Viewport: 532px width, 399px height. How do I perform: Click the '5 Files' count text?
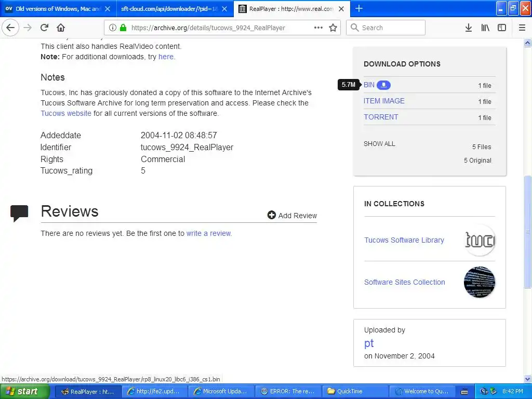[x=482, y=147]
